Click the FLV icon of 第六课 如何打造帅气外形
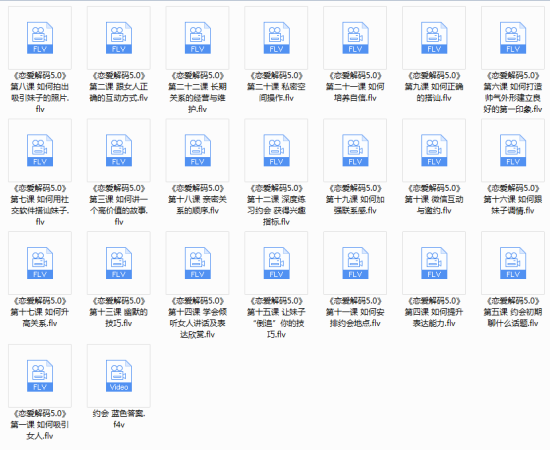The height and width of the screenshot is (450, 550). click(513, 38)
